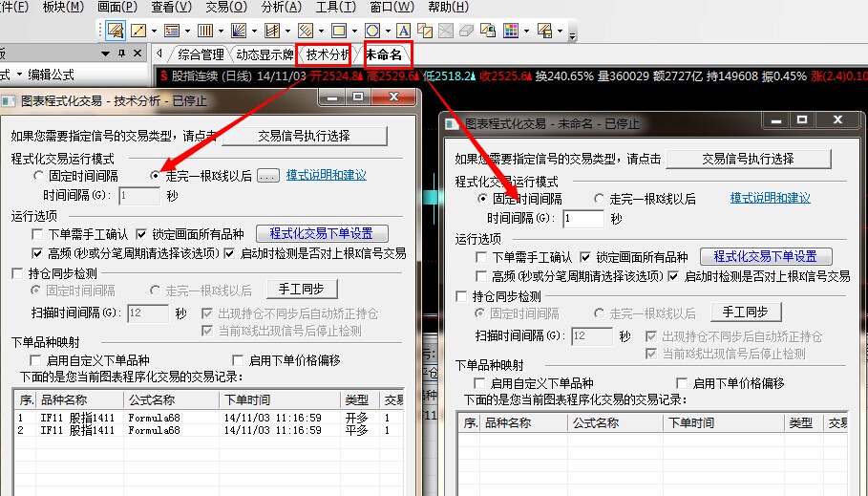Select the pencil drawing tool in toolbar
Screen dimensions: 868x496
click(x=116, y=31)
